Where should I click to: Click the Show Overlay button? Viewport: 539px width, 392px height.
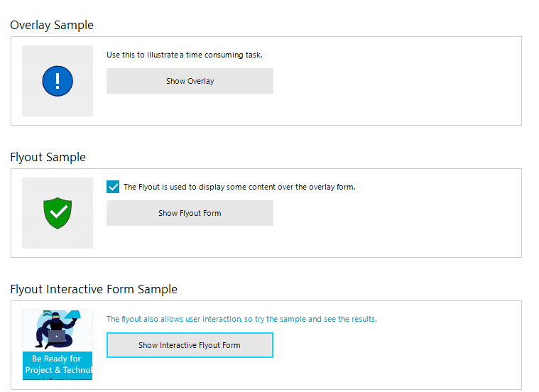(x=190, y=81)
